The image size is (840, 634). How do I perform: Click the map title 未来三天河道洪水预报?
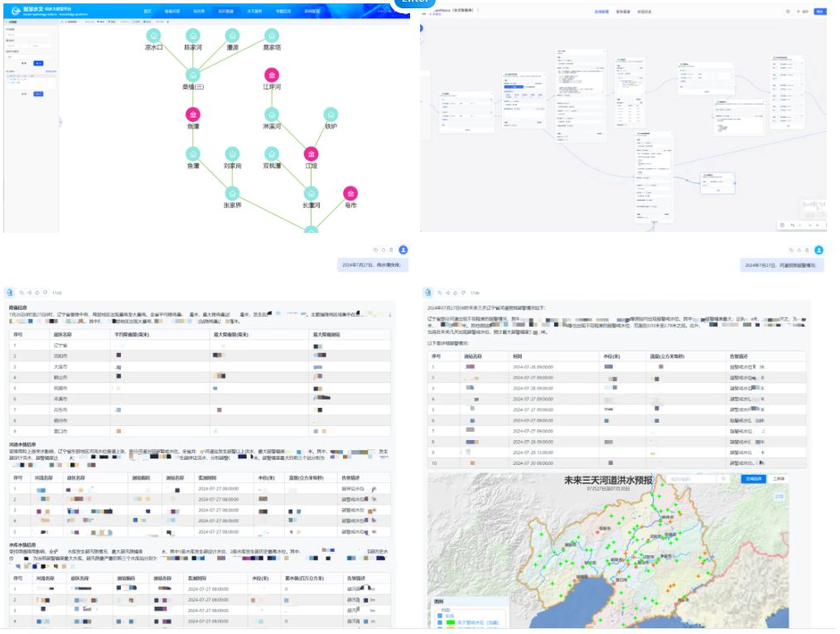coord(608,480)
